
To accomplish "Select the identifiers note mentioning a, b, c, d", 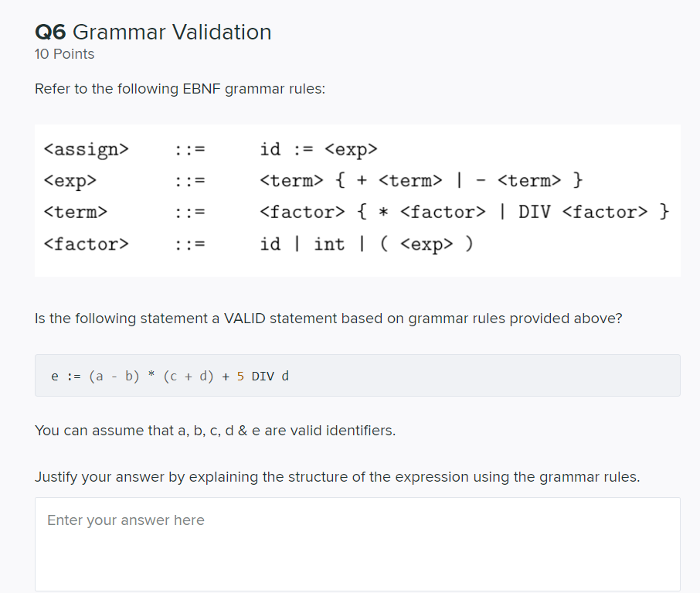I will coord(216,430).
